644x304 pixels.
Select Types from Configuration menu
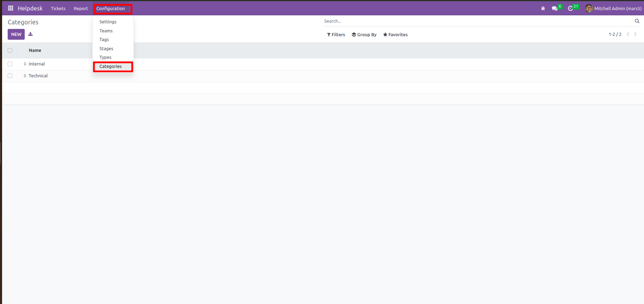(x=105, y=57)
